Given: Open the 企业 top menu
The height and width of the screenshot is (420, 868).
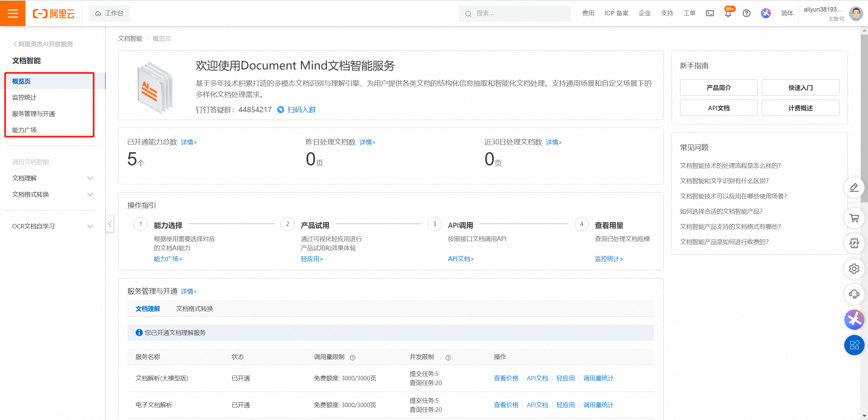Looking at the screenshot, I should [644, 13].
